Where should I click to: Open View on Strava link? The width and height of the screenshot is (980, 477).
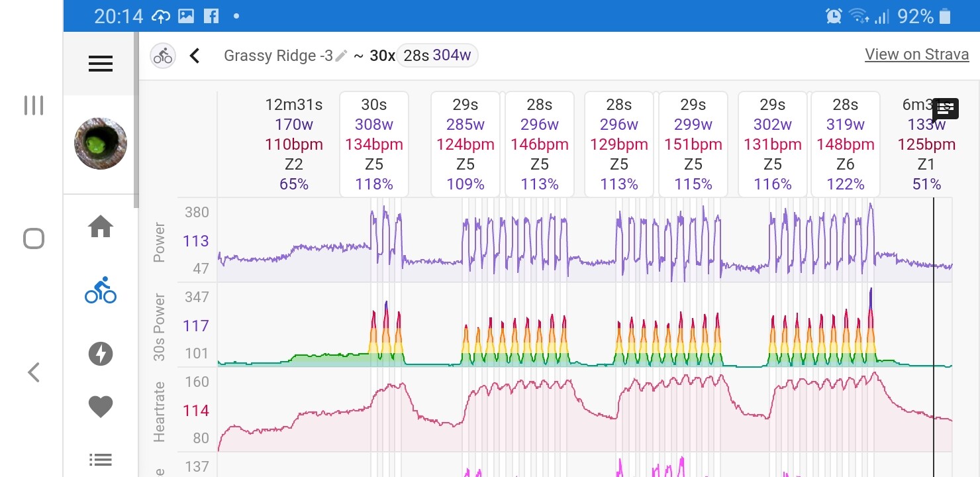916,55
